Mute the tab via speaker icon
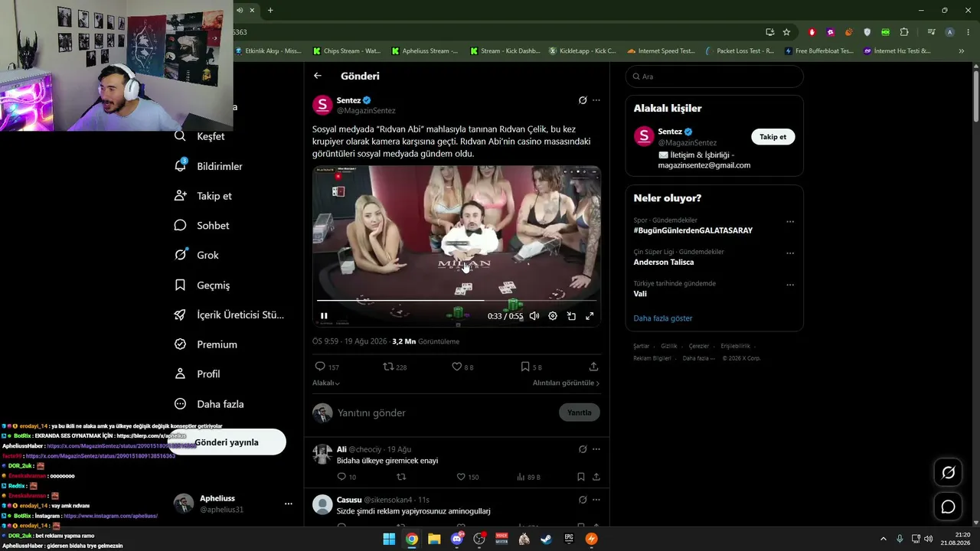Image resolution: width=980 pixels, height=551 pixels. coord(239,10)
